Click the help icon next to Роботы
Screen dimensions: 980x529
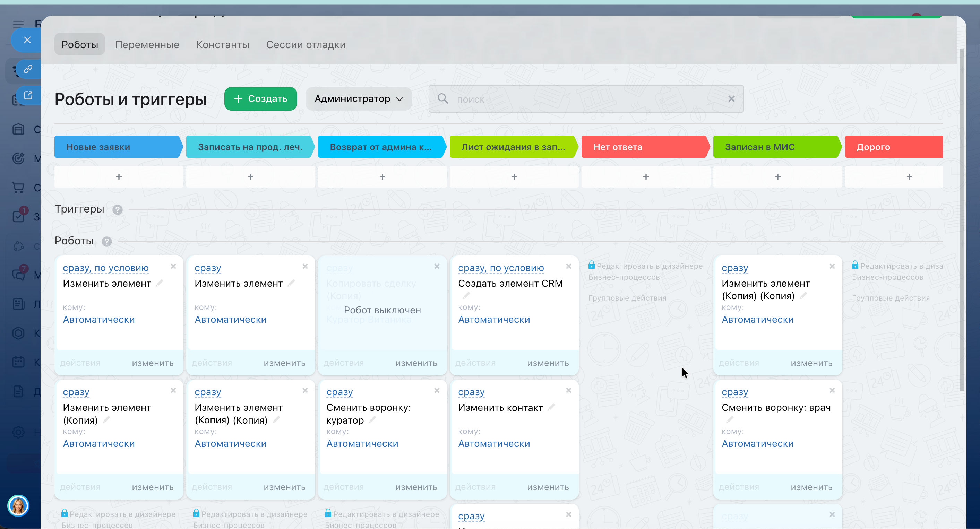tap(107, 242)
